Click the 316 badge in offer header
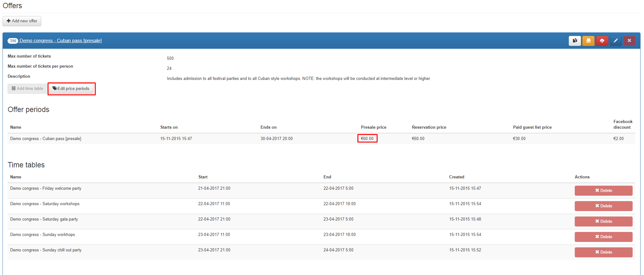 tap(13, 41)
